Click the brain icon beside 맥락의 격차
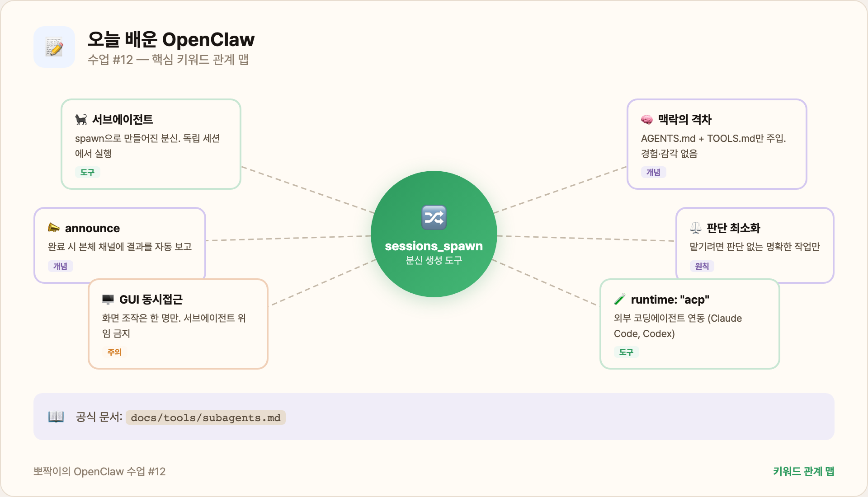Image resolution: width=868 pixels, height=497 pixels. [647, 120]
